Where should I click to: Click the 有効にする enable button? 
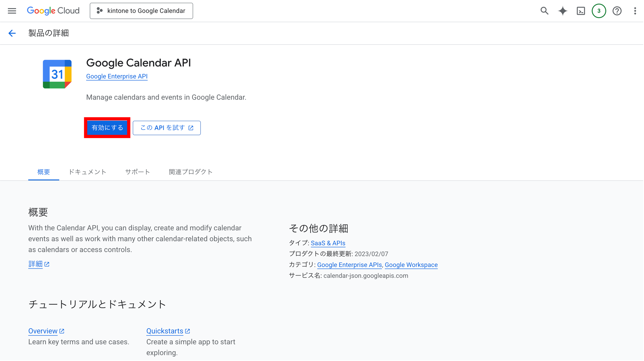pos(107,128)
